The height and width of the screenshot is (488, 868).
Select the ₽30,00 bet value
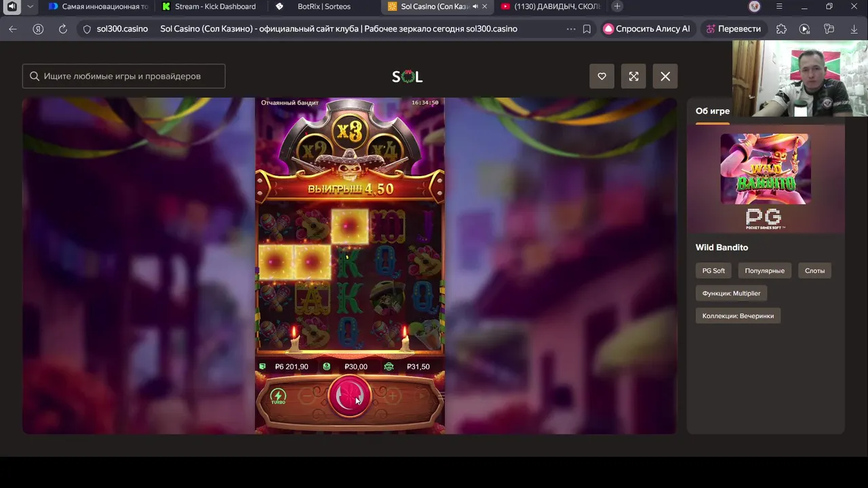[x=356, y=367]
